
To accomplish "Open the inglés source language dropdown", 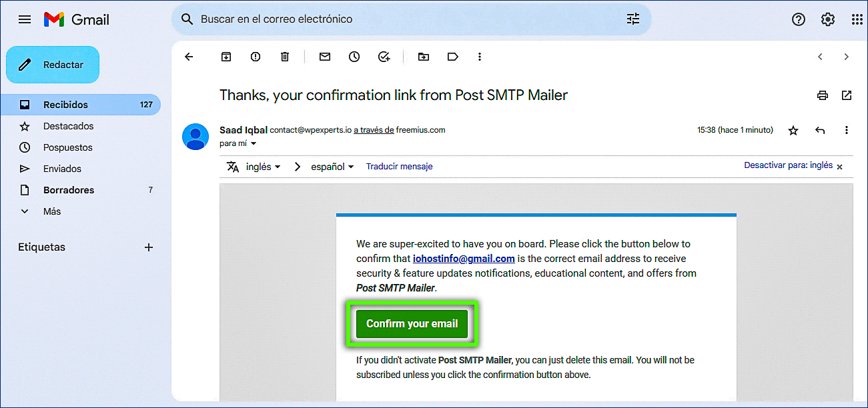I will click(263, 167).
